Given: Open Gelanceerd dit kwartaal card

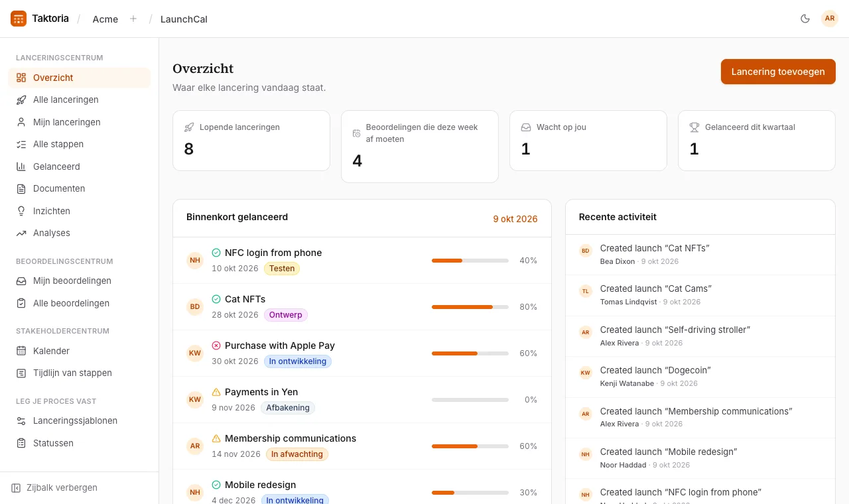Looking at the screenshot, I should 757,141.
